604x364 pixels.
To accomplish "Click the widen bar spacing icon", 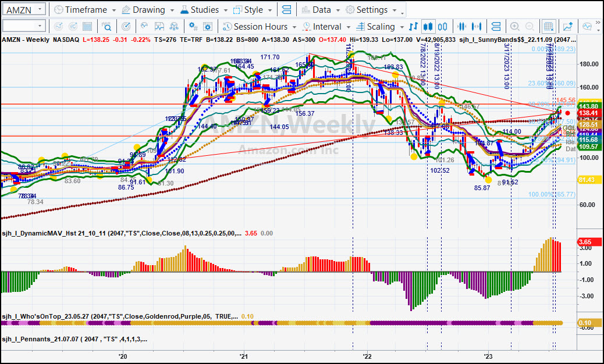I will (x=477, y=27).
